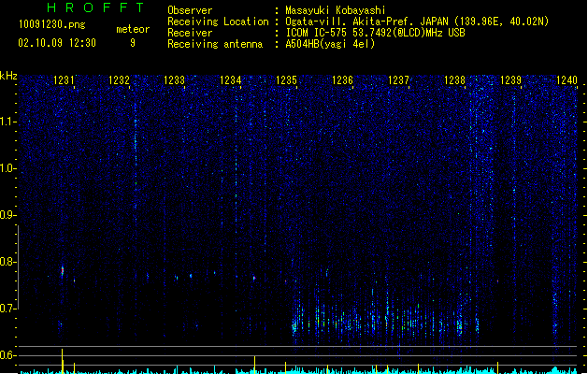Click time marker 1232

coord(119,80)
